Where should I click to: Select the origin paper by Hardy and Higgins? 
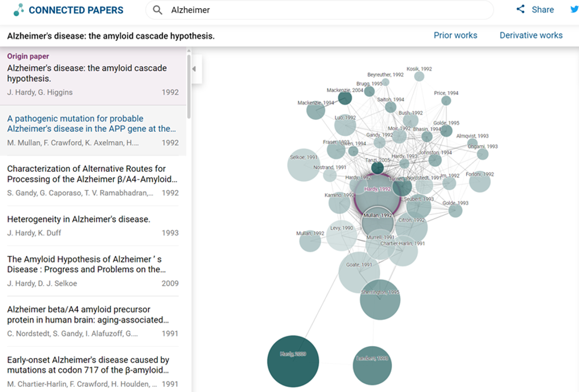pyautogui.click(x=93, y=74)
